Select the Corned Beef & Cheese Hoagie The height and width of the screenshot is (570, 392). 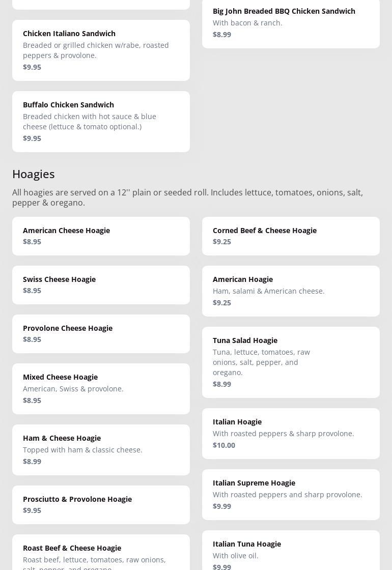[x=290, y=236]
